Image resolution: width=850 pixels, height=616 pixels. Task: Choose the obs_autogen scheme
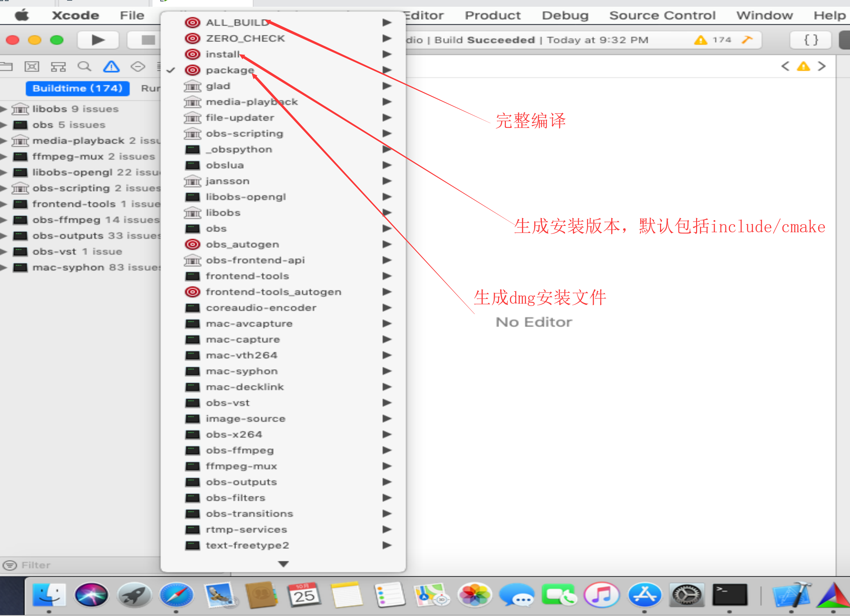tap(283, 244)
